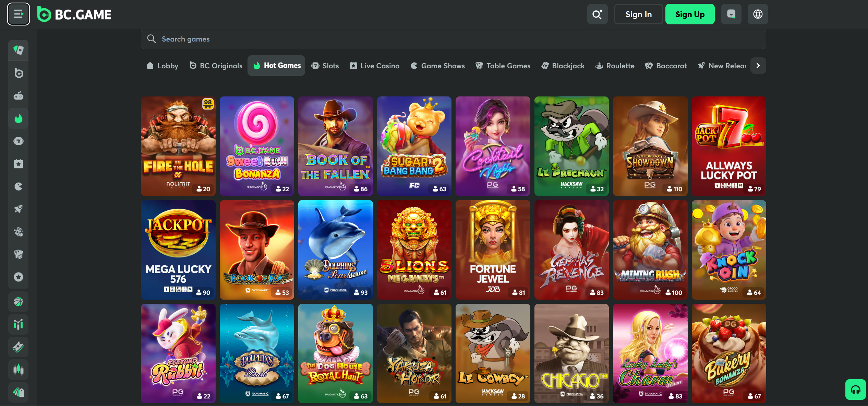
Task: Open Fortune Rabbit game
Action: [178, 353]
